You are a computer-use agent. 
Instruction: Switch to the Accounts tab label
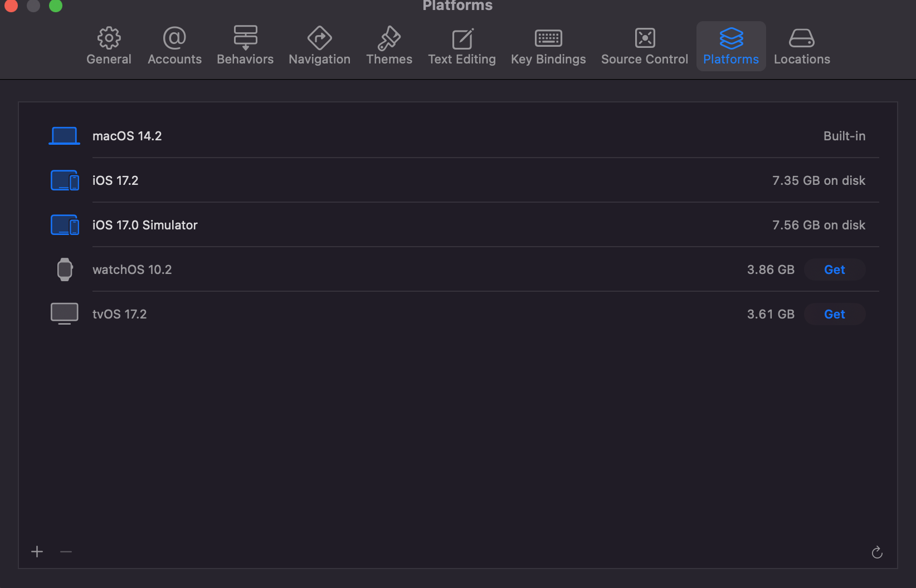174,59
